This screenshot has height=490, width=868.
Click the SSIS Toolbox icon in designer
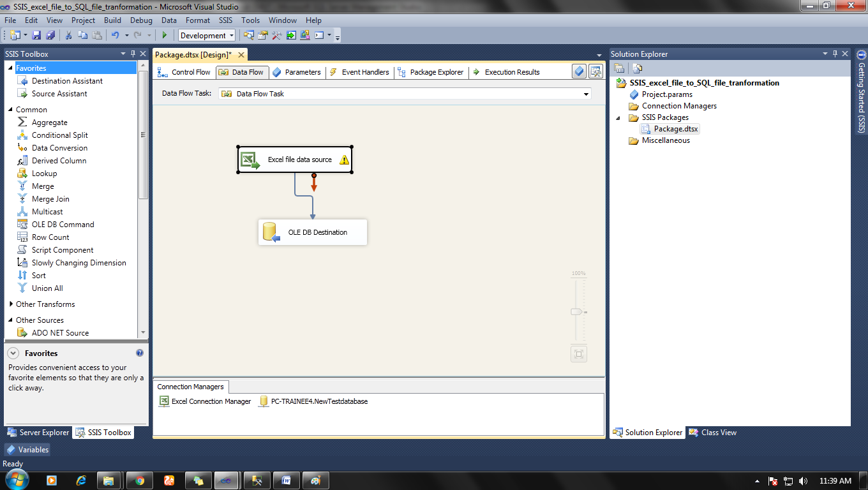point(595,71)
